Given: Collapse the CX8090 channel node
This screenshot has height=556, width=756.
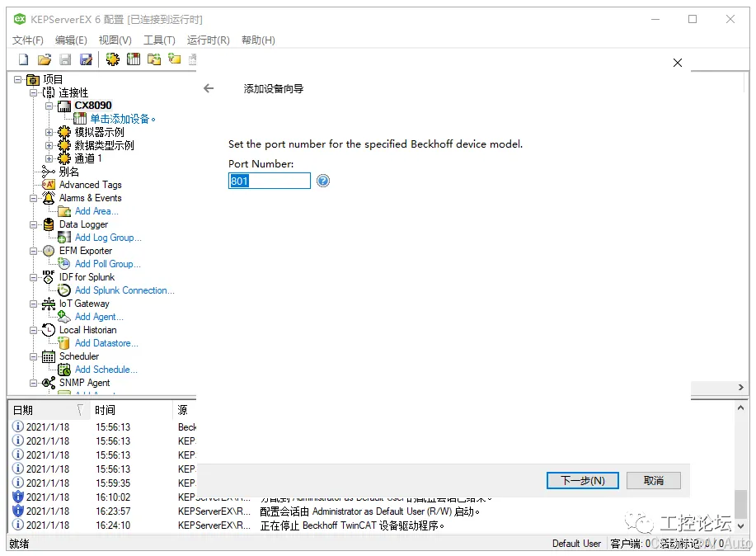Looking at the screenshot, I should coord(49,106).
